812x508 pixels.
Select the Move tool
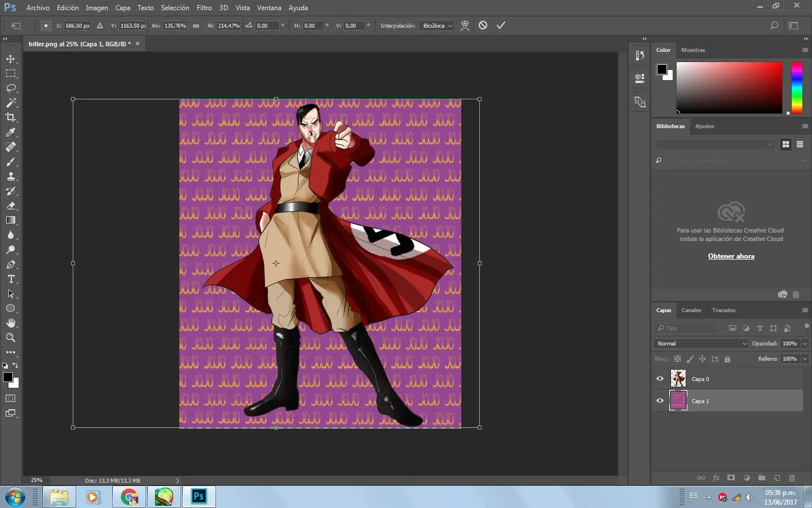pyautogui.click(x=11, y=59)
